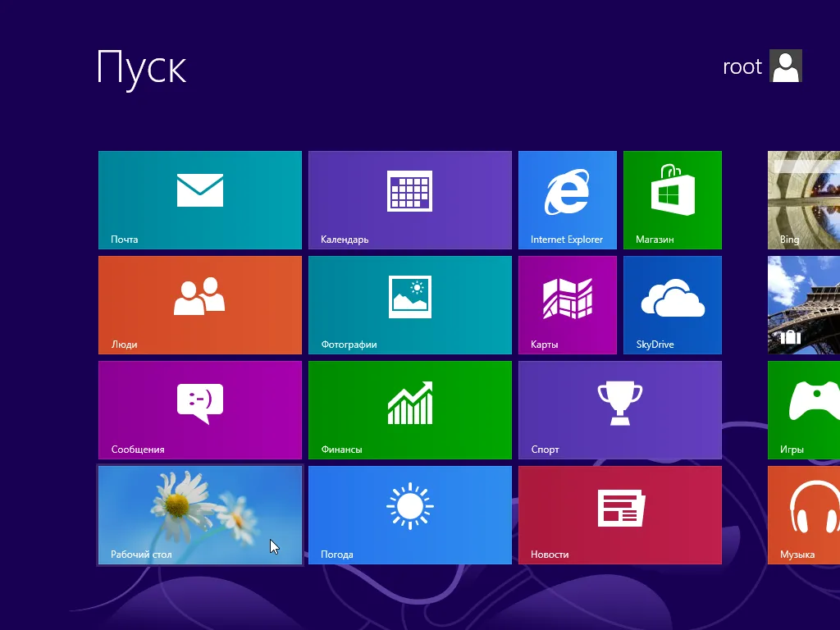Open the Музыка music headphones tile
The height and width of the screenshot is (630, 840).
point(804,515)
